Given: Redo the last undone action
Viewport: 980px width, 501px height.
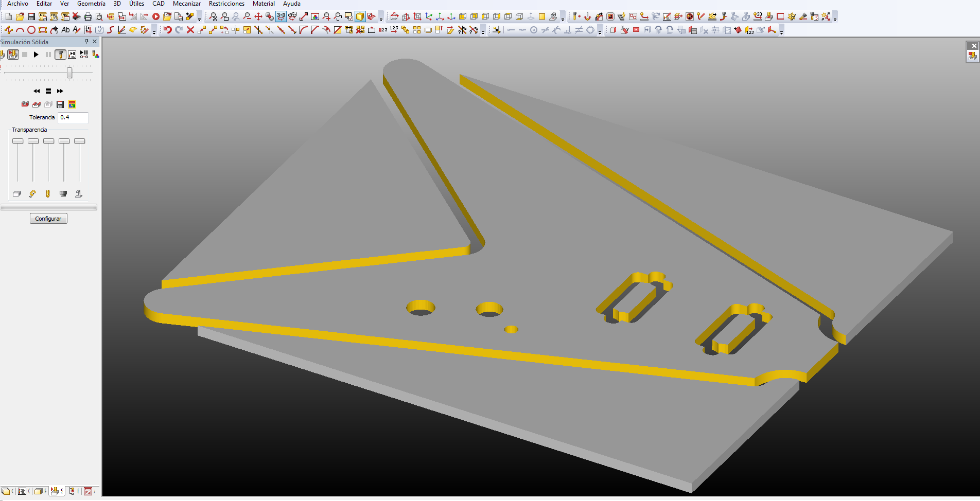Looking at the screenshot, I should pyautogui.click(x=179, y=30).
